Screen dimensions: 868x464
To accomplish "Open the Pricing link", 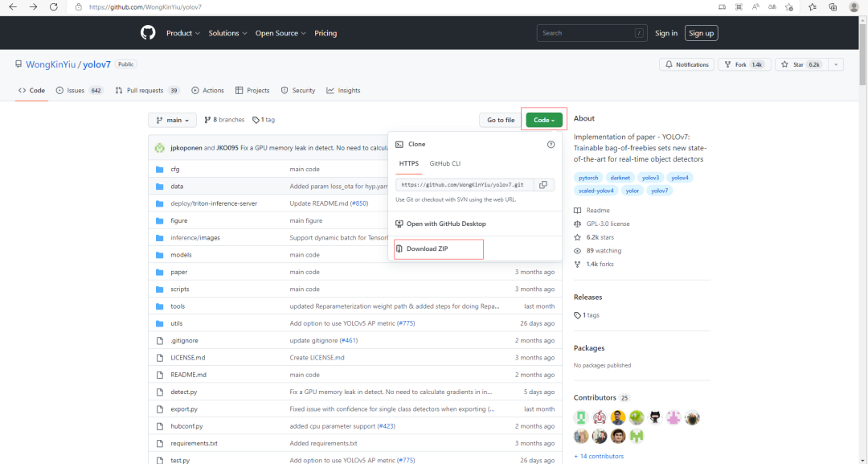I will click(x=325, y=33).
